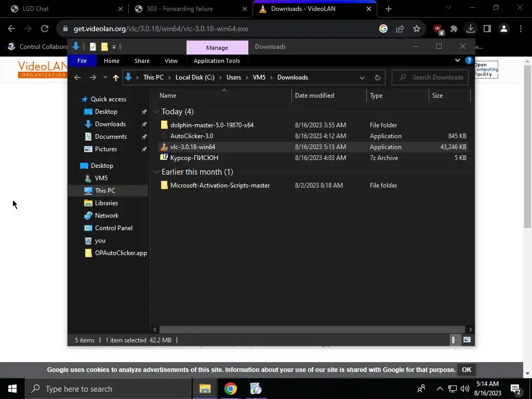Expand the Explorer ribbon chevron
Screen dimensions: 532x399
tap(457, 60)
